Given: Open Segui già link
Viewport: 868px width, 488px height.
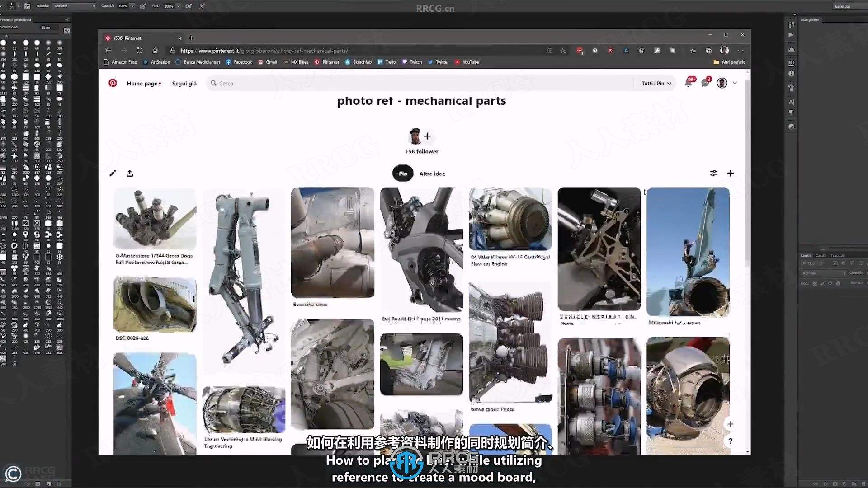Looking at the screenshot, I should click(184, 84).
